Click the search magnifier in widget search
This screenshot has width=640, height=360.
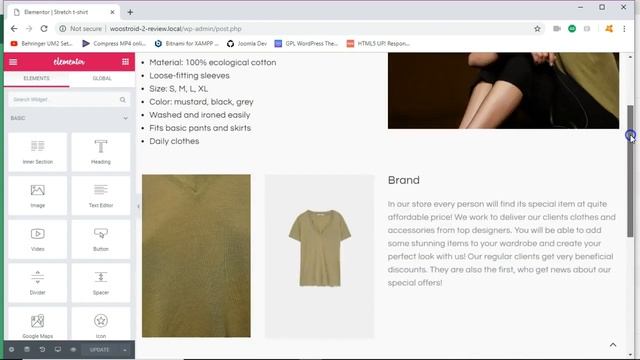click(x=122, y=100)
